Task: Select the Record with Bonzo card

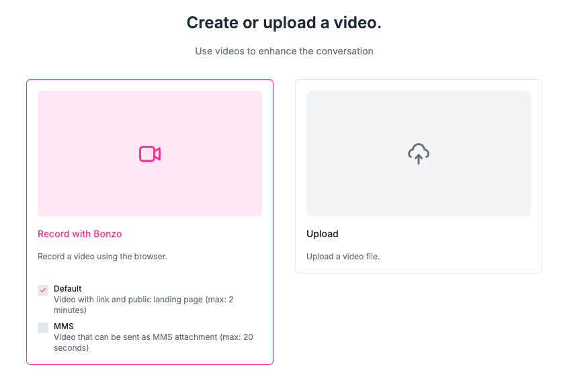Action: (x=149, y=222)
